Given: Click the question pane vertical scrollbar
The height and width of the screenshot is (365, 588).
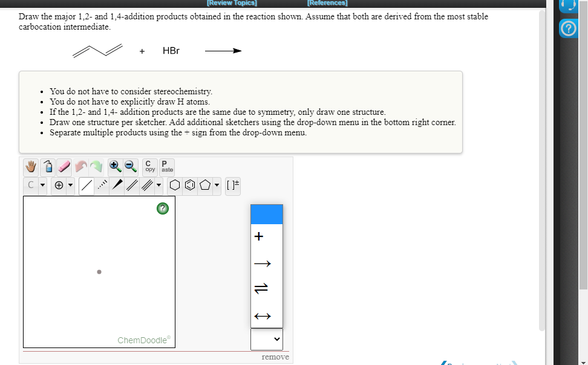Looking at the screenshot, I should point(541,170).
